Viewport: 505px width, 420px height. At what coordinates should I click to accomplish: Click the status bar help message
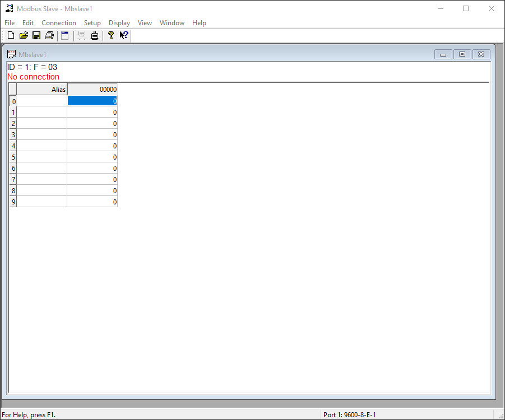coord(29,414)
